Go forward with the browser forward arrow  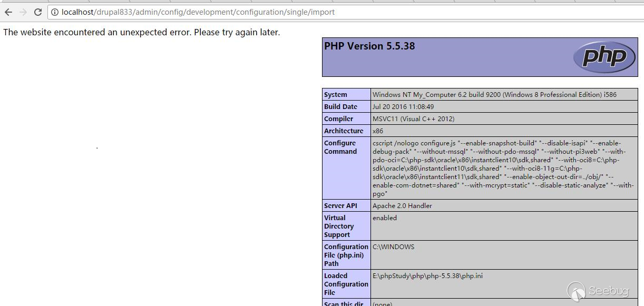23,12
